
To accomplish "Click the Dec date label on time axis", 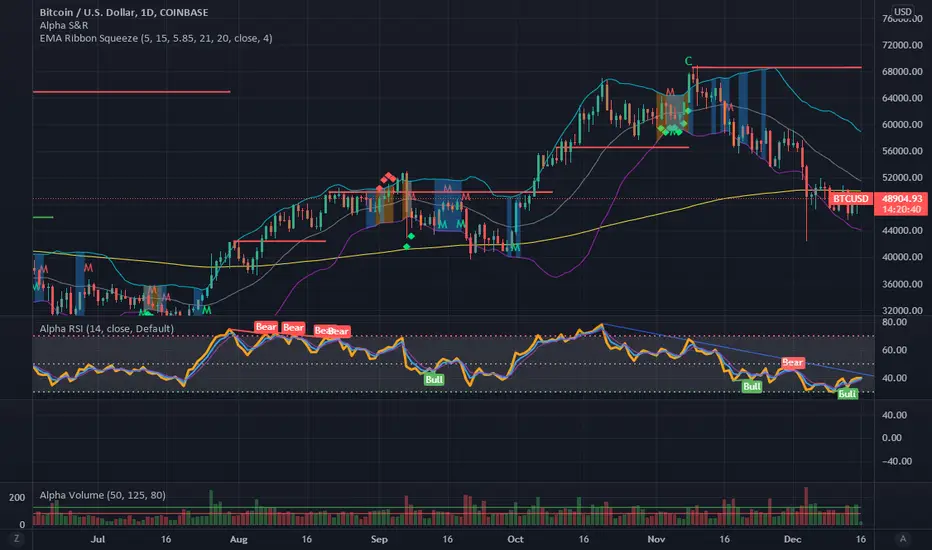I will click(x=792, y=539).
